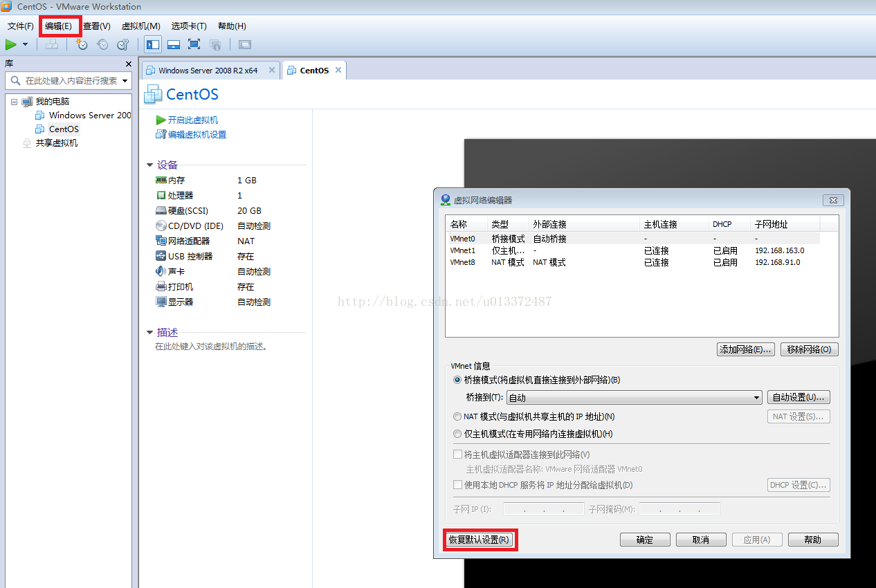Click 确定 in network editor
Viewport: 876px width, 588px height.
click(x=645, y=540)
